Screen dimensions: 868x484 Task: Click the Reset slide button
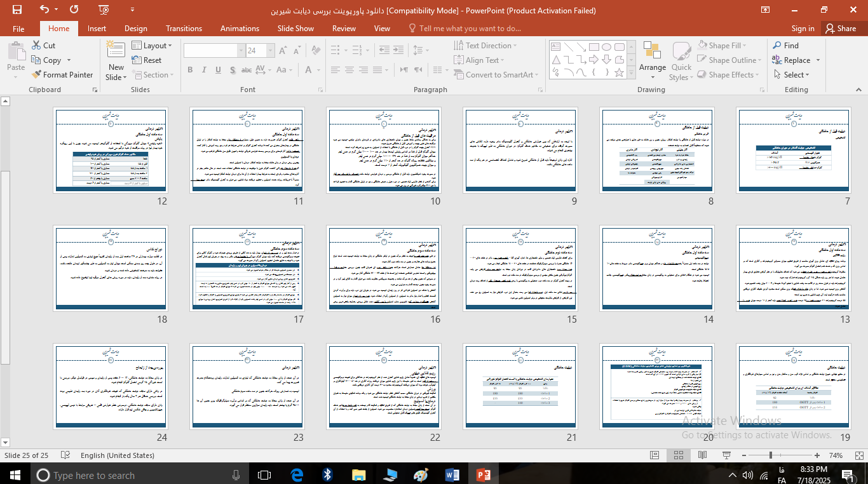pos(147,60)
